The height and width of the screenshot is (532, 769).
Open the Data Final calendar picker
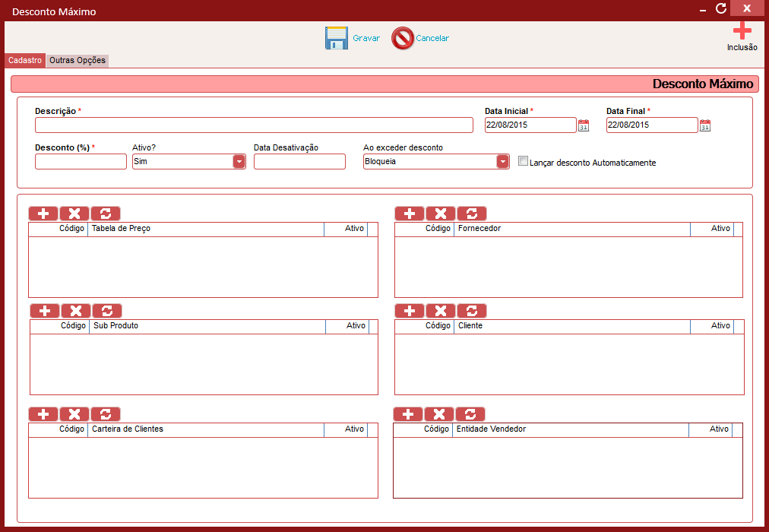704,125
